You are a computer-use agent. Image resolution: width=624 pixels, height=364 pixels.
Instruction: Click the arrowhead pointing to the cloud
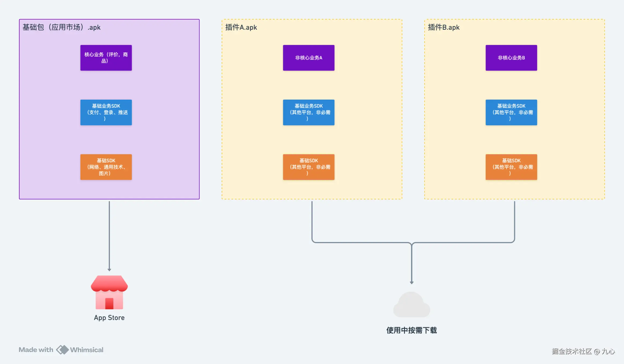pos(412,283)
